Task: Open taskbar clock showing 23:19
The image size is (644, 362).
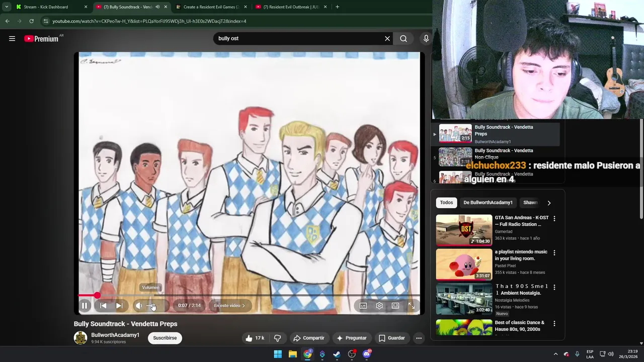Action: click(628, 354)
